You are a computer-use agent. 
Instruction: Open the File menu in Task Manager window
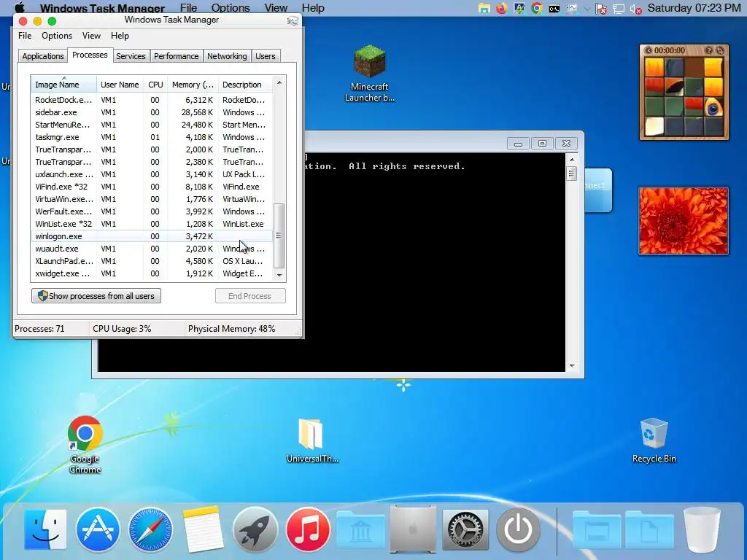pyautogui.click(x=25, y=36)
